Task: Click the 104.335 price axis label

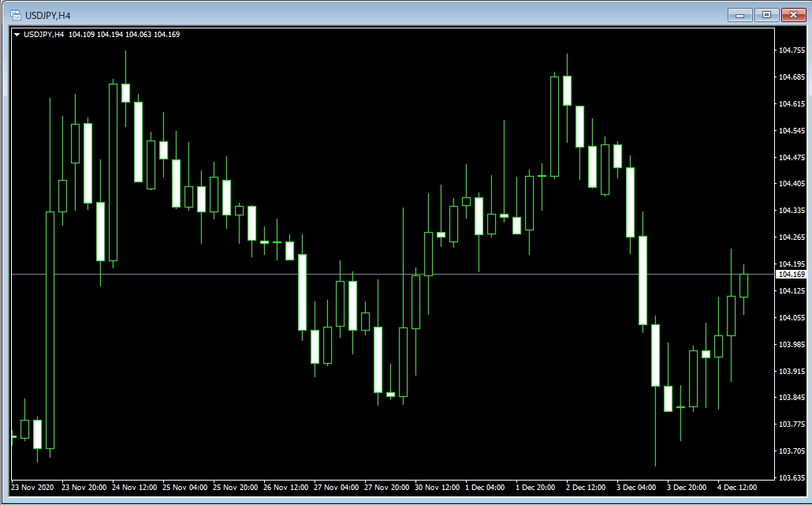Action: pos(792,211)
